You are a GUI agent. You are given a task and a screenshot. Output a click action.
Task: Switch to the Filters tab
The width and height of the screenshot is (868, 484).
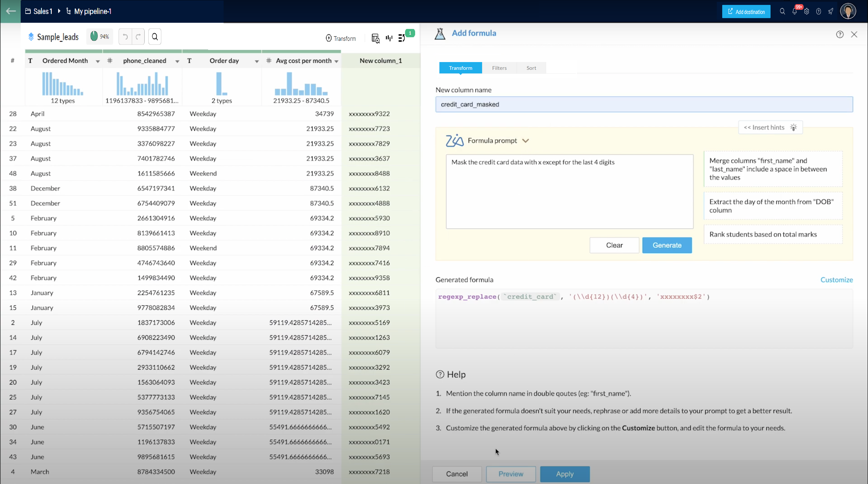coord(499,68)
